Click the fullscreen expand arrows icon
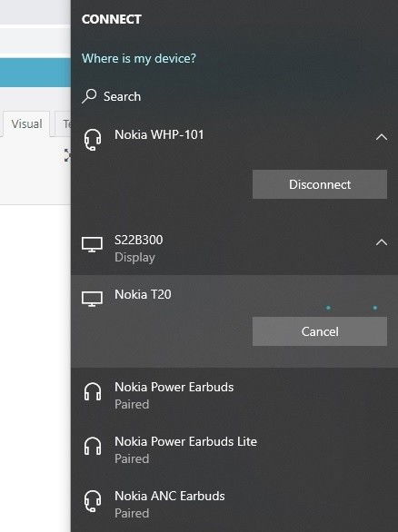Screen dimensions: 398x532 pos(67,155)
